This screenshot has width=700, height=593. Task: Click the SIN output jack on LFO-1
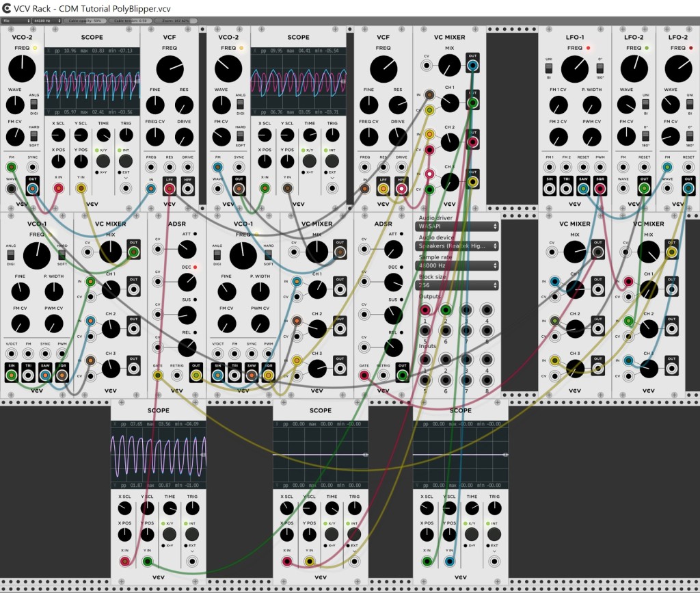point(549,187)
